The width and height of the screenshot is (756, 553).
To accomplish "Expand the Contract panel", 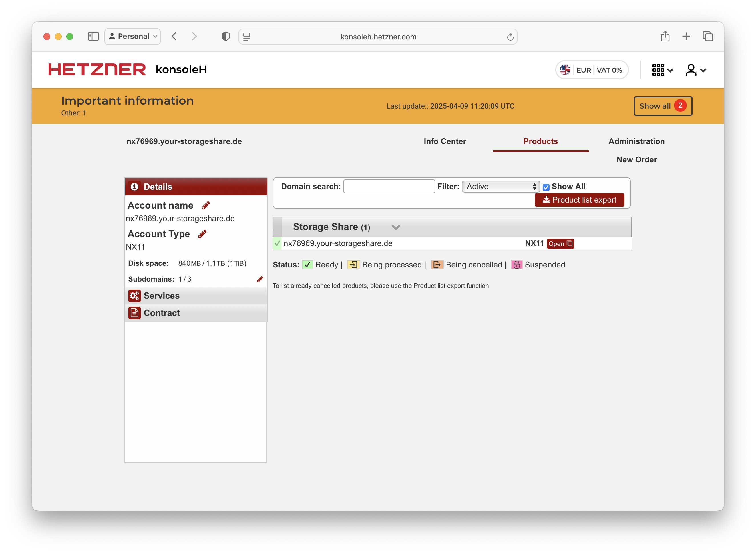I will pos(196,313).
